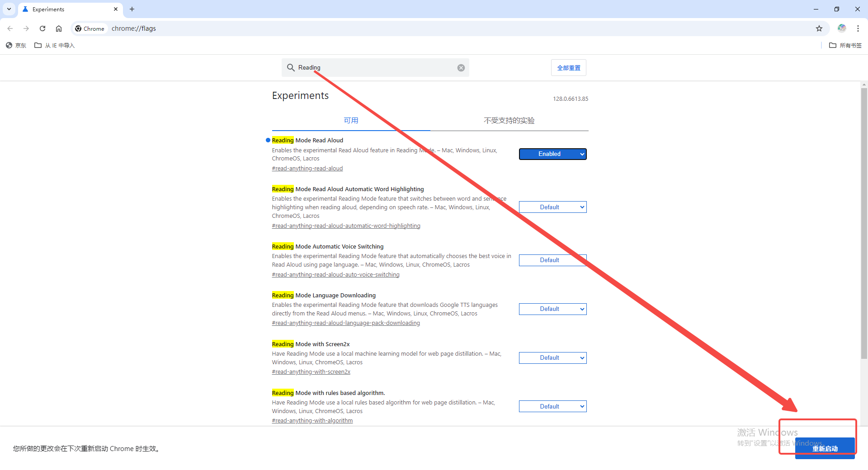Viewport: 868px width, 470px height.
Task: Click the search magnifier icon
Action: [291, 67]
